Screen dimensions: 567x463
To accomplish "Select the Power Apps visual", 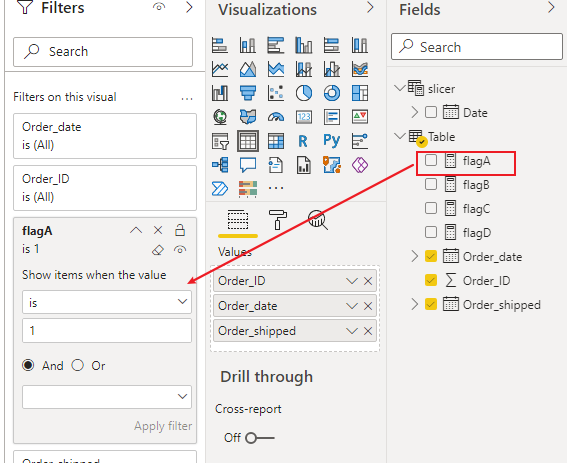I will [x=360, y=165].
